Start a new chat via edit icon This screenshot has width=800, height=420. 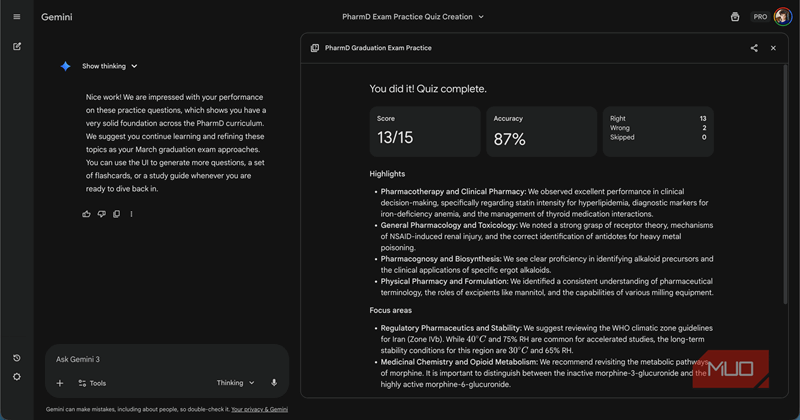17,46
